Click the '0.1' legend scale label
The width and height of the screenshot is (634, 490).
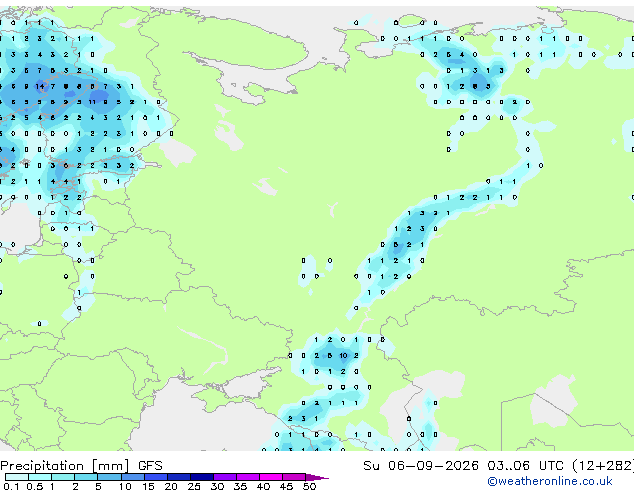11,486
